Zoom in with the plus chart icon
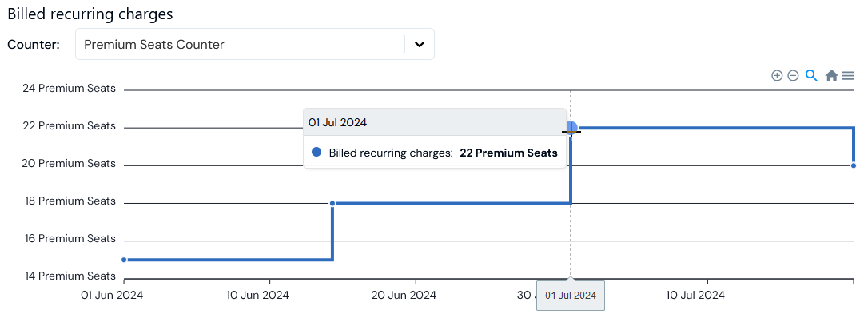The image size is (868, 322). [x=777, y=75]
